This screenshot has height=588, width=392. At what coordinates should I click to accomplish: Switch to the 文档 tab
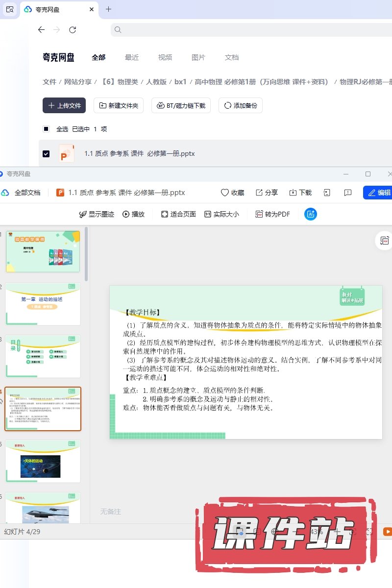(232, 57)
